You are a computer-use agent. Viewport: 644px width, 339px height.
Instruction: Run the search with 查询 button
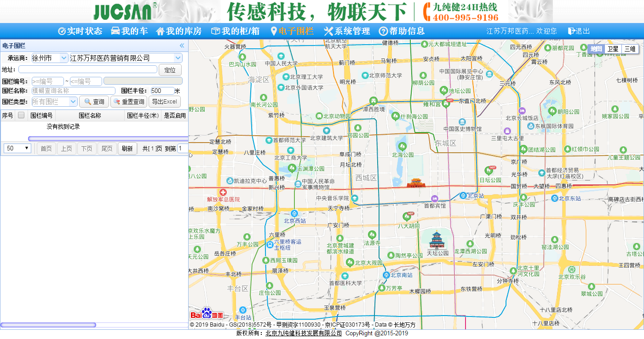point(94,102)
